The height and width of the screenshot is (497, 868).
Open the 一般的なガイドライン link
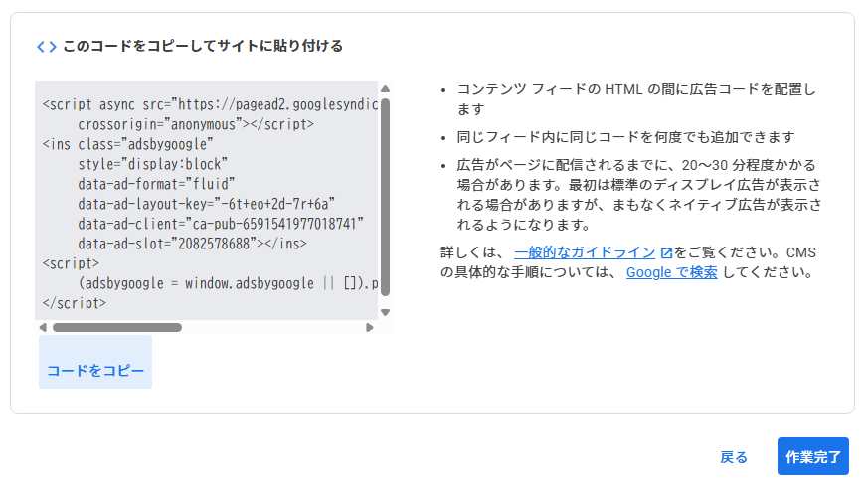click(x=585, y=252)
